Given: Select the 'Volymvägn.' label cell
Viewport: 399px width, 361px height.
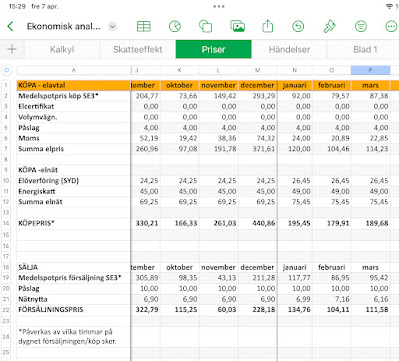Looking at the screenshot, I should (x=74, y=117).
